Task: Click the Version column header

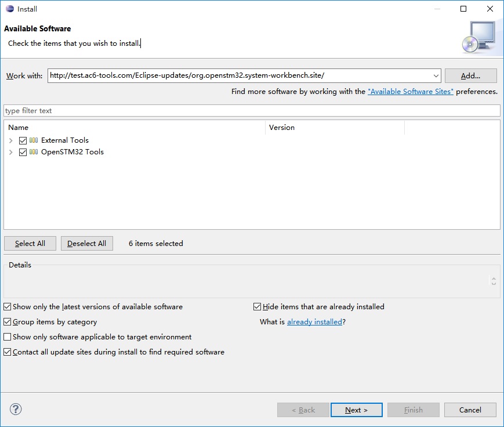Action: (x=335, y=128)
